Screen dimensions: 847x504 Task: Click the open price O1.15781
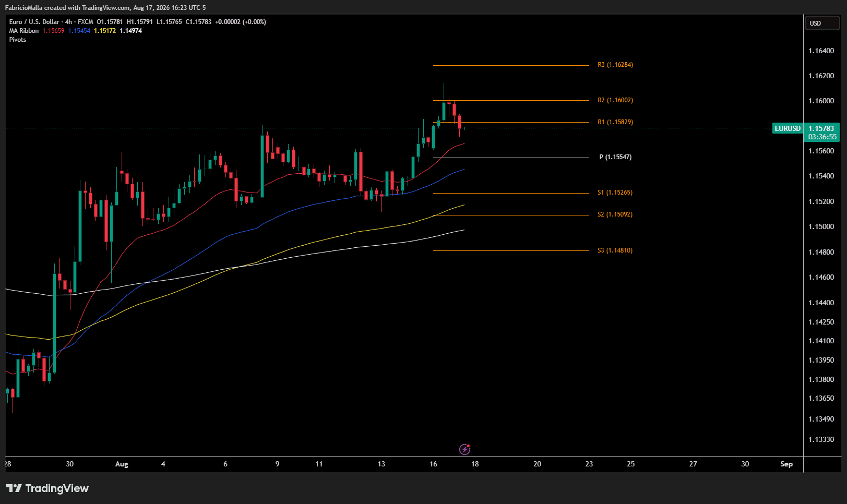pos(110,22)
